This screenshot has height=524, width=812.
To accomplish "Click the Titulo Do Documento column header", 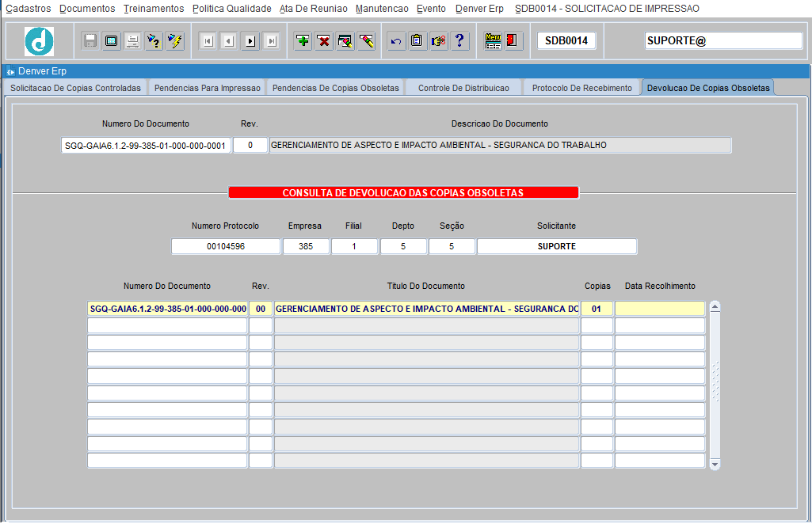I will click(426, 286).
